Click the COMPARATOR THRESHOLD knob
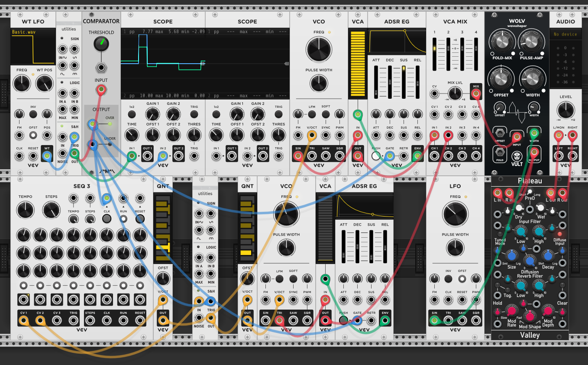588x365 pixels. 101,43
